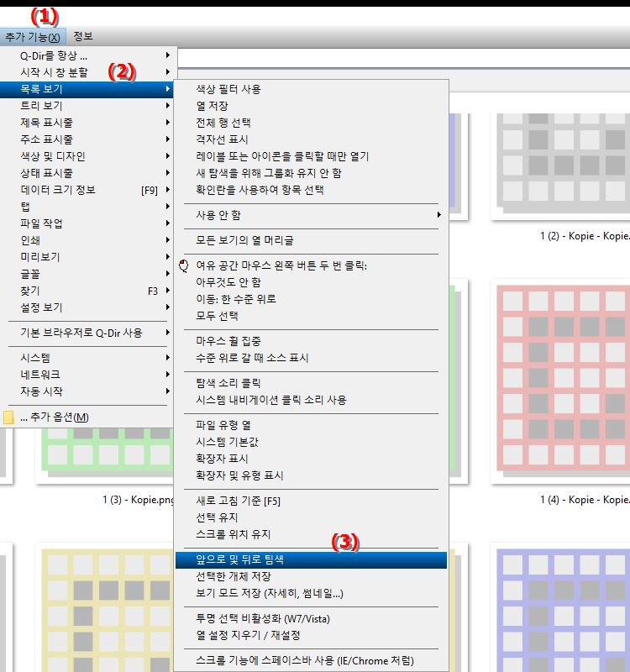Toggle 수준 위로 갈 때 소스 표시
This screenshot has width=630, height=672.
click(x=311, y=358)
